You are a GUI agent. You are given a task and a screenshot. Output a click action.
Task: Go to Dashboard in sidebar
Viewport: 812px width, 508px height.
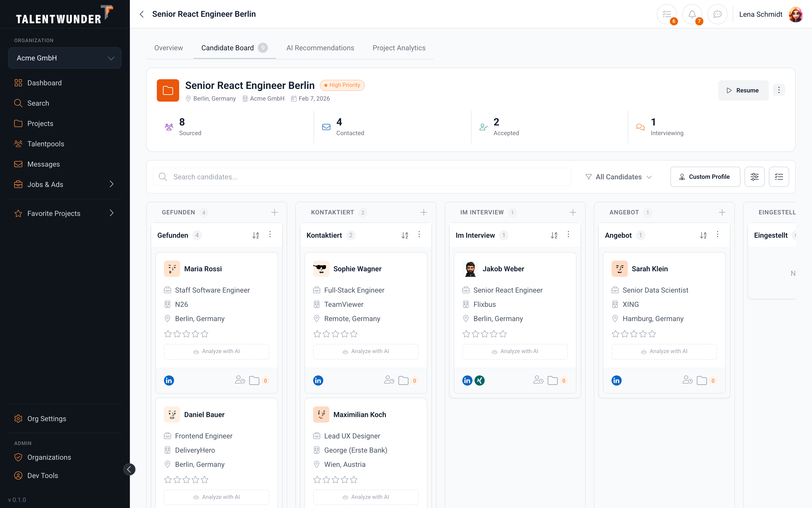click(64, 83)
